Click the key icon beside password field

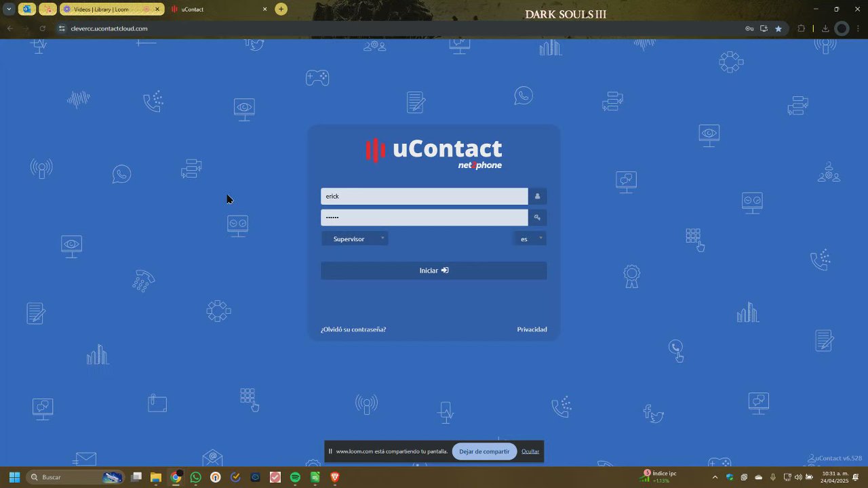point(537,218)
